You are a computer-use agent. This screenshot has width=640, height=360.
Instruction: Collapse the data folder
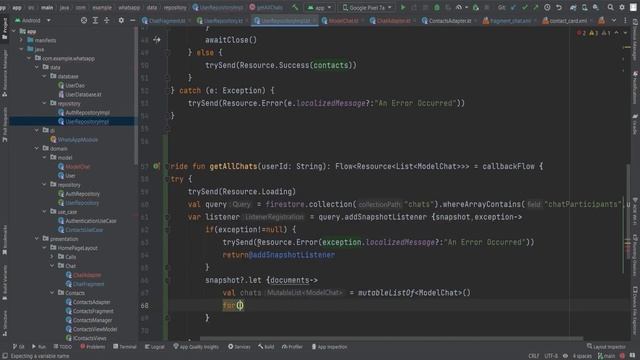tap(37, 67)
